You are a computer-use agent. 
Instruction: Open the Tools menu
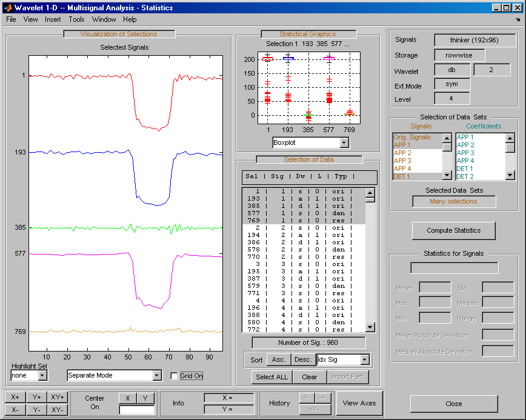(76, 19)
